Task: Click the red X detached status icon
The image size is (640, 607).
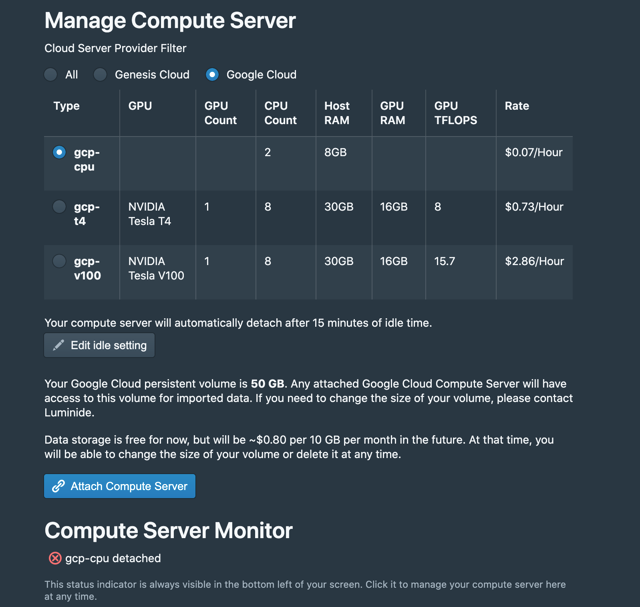Action: pos(55,558)
